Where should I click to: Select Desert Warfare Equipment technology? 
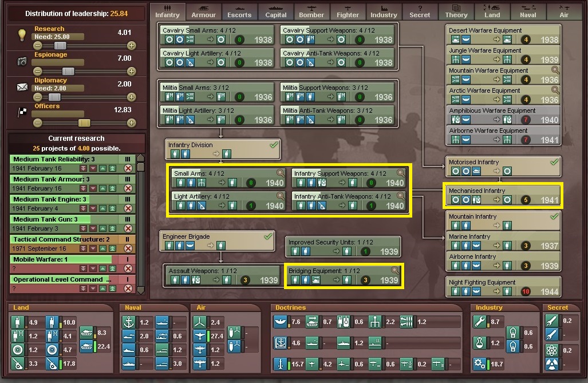coord(503,35)
